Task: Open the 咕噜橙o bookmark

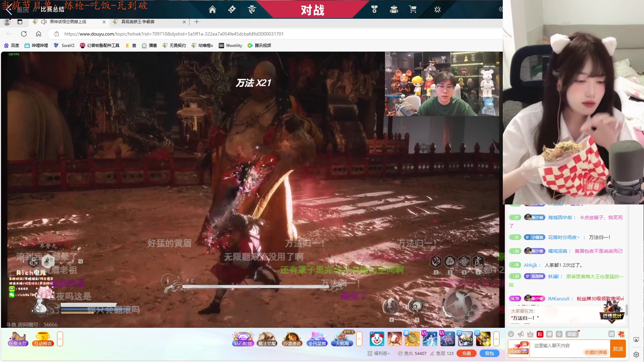Action: 202,46
